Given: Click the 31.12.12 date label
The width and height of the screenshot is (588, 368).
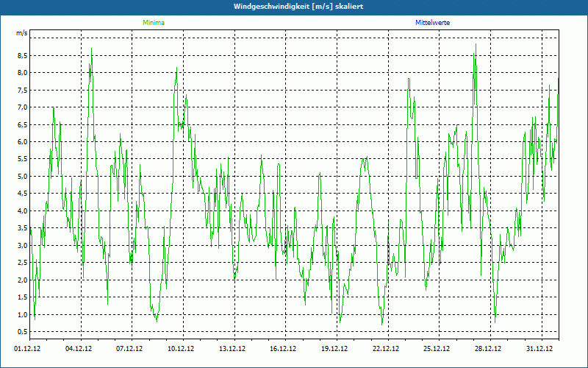Looking at the screenshot, I should 539,349.
